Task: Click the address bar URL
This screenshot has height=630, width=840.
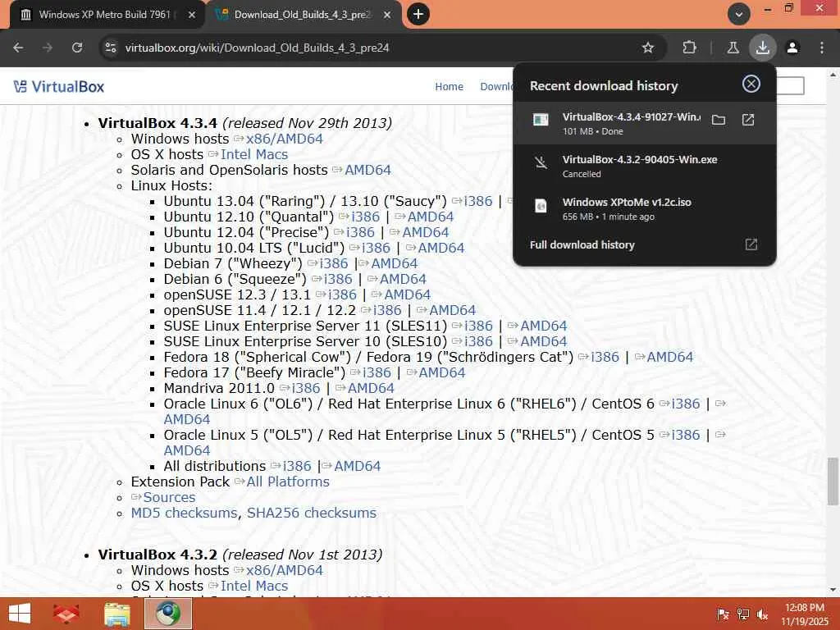Action: (x=257, y=48)
